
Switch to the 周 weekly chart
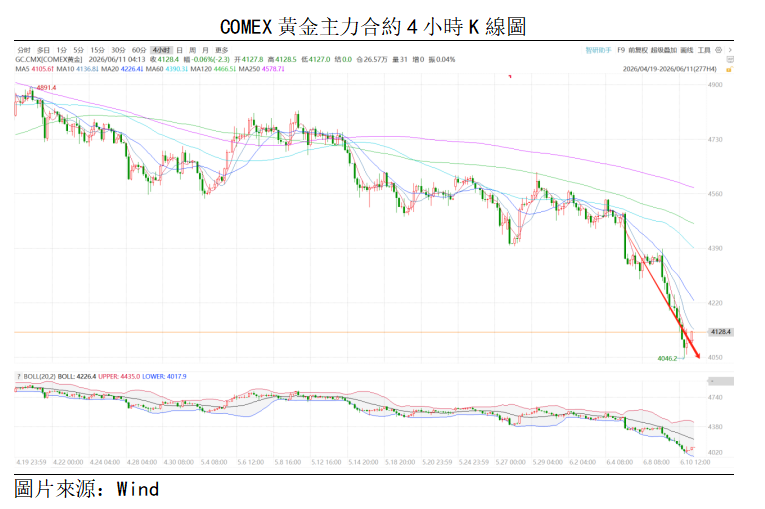pos(193,50)
